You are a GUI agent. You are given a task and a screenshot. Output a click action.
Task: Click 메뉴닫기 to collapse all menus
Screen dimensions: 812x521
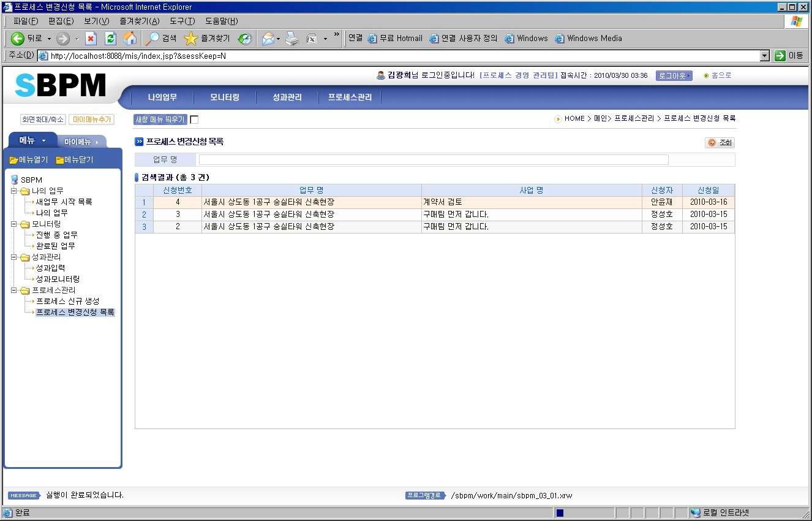[x=75, y=159]
